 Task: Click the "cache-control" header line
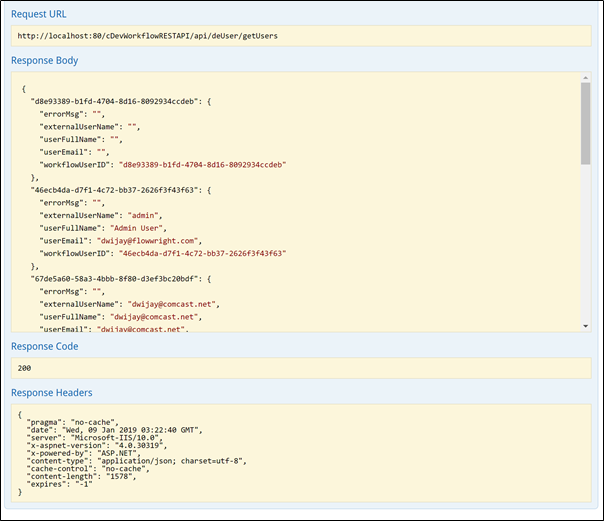pos(88,469)
